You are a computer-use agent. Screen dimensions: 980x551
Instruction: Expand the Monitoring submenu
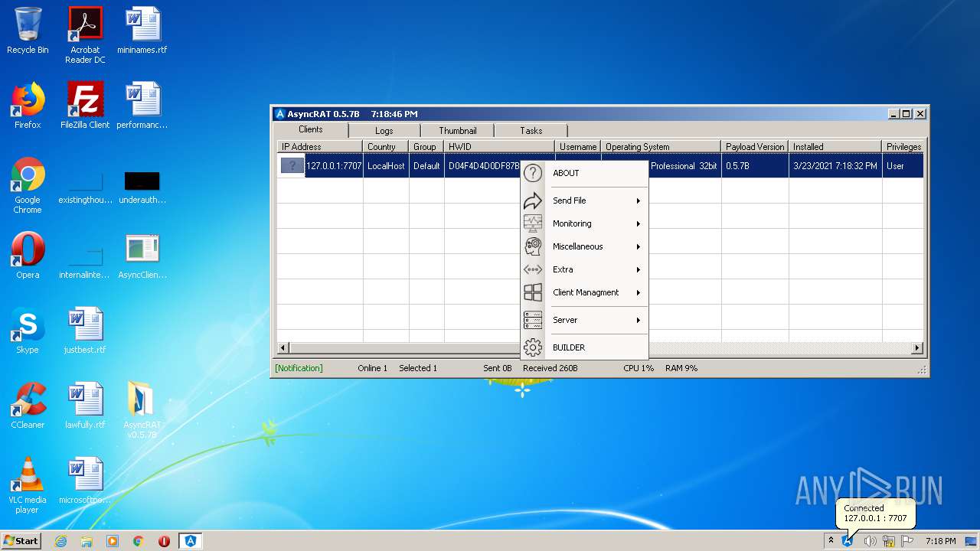(638, 223)
